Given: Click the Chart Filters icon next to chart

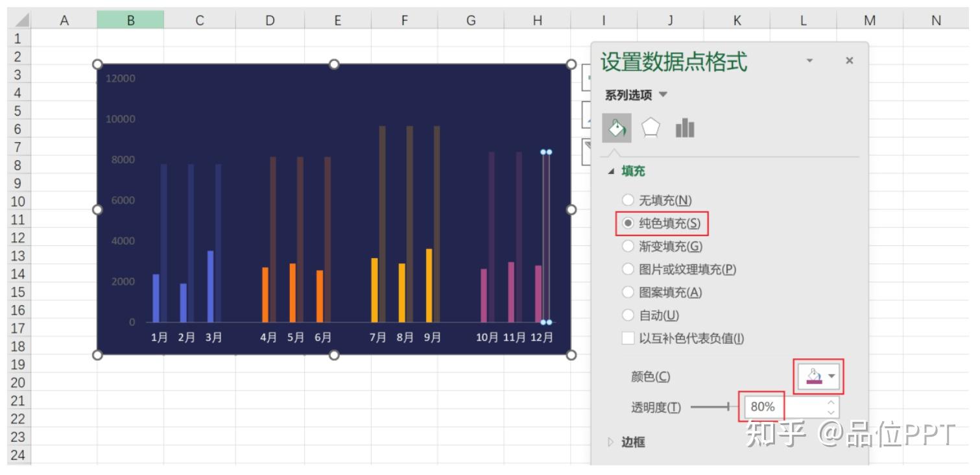Looking at the screenshot, I should (x=587, y=146).
